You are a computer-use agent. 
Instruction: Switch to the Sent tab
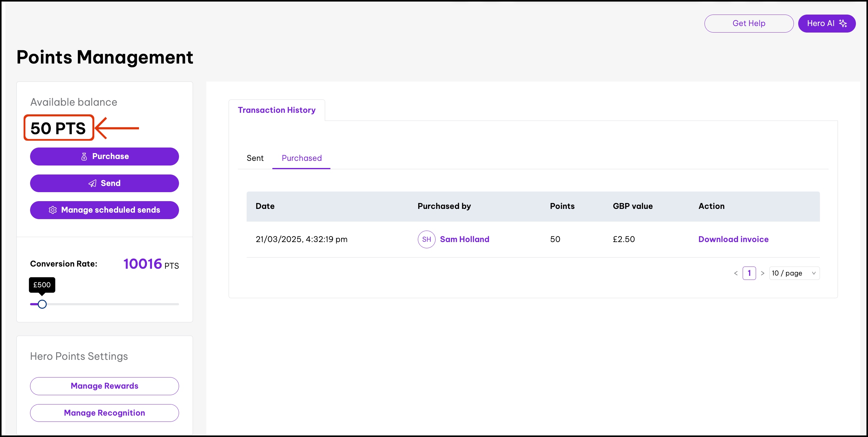pos(255,158)
